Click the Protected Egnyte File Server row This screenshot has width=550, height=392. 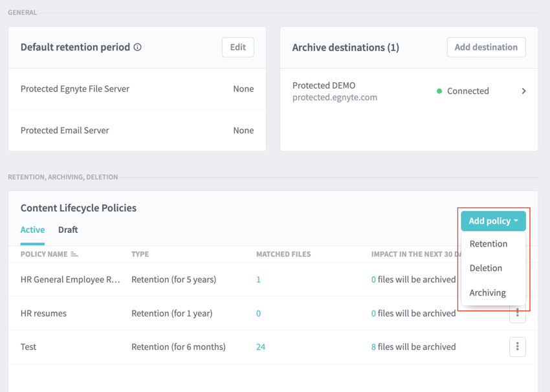pos(75,89)
